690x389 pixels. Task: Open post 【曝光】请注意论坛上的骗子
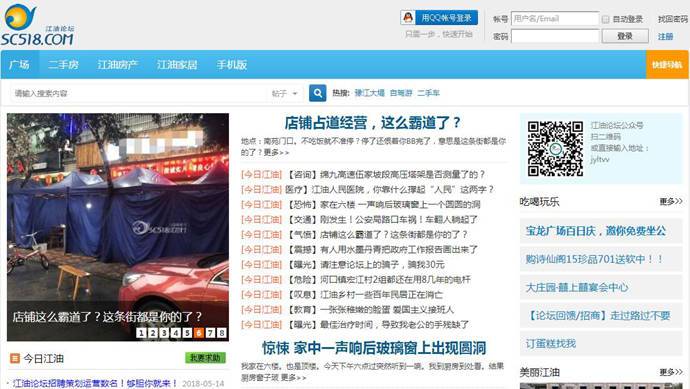366,264
